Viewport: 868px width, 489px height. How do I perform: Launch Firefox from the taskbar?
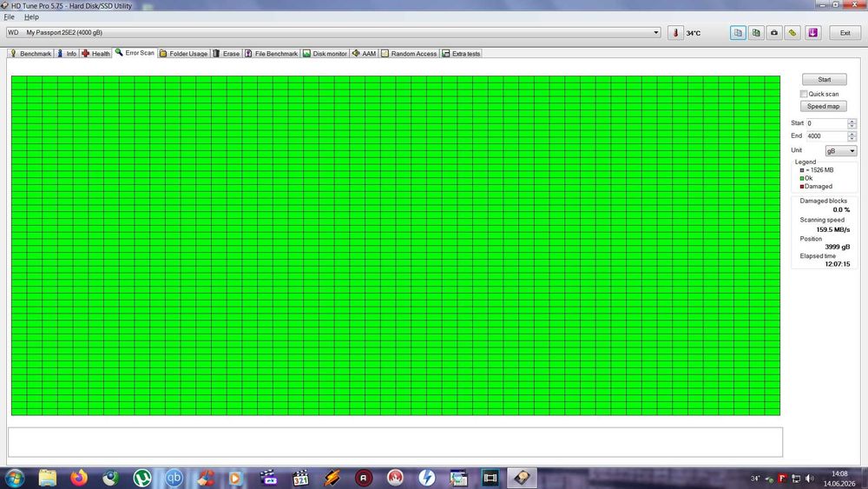pyautogui.click(x=79, y=478)
